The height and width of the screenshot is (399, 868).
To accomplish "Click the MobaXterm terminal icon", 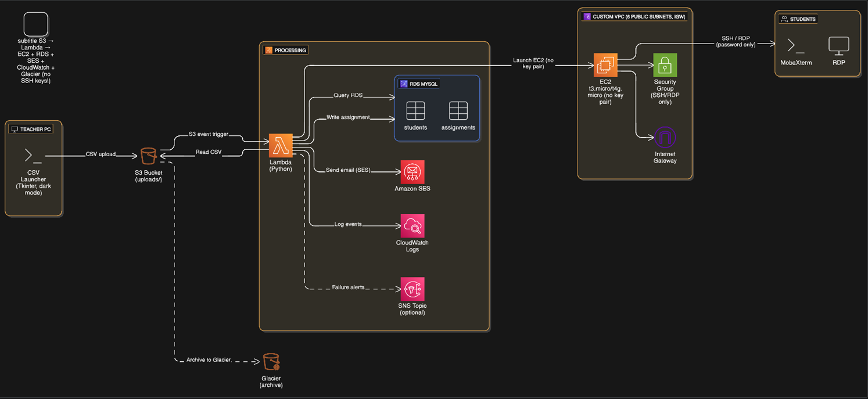I will click(796, 45).
